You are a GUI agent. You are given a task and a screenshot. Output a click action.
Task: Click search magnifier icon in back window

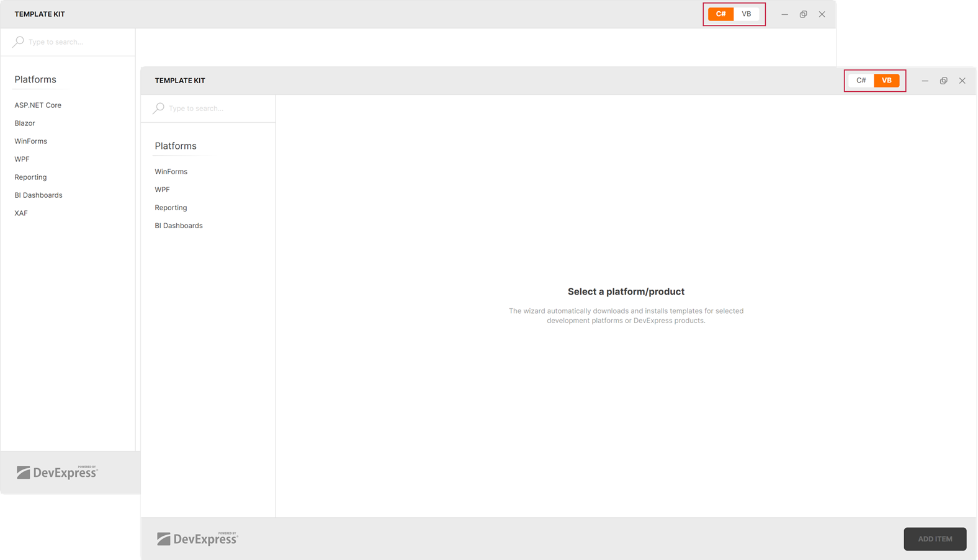click(x=19, y=42)
